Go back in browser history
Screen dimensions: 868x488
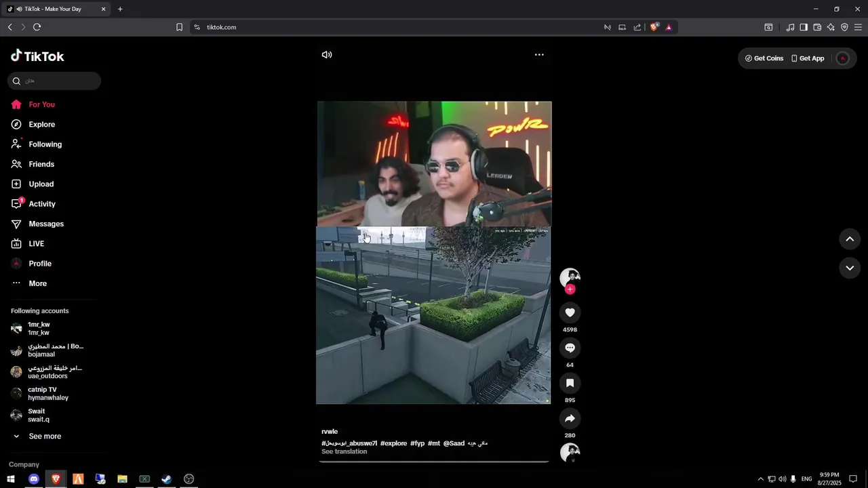pos(9,27)
